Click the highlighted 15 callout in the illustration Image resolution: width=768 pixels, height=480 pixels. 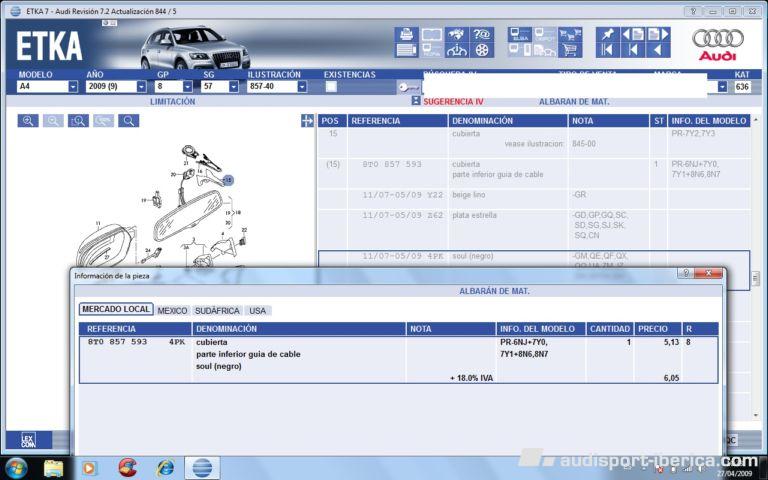pos(228,180)
